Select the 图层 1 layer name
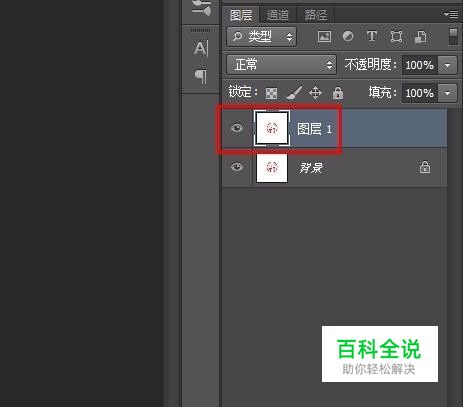Viewport: 463px width, 407px height. (x=314, y=129)
